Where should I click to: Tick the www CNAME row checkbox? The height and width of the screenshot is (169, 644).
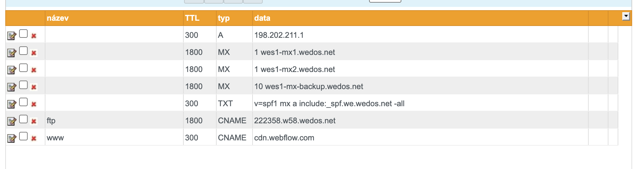click(x=23, y=136)
